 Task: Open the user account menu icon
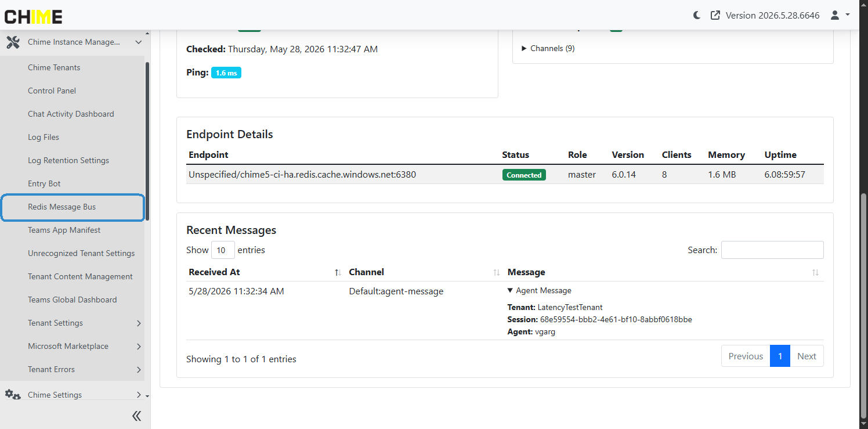pyautogui.click(x=835, y=16)
